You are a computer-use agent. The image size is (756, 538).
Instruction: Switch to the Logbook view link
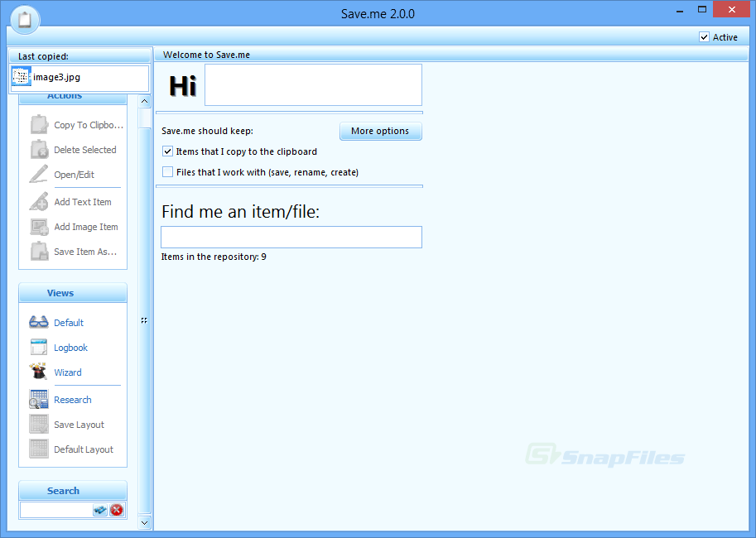(x=70, y=348)
